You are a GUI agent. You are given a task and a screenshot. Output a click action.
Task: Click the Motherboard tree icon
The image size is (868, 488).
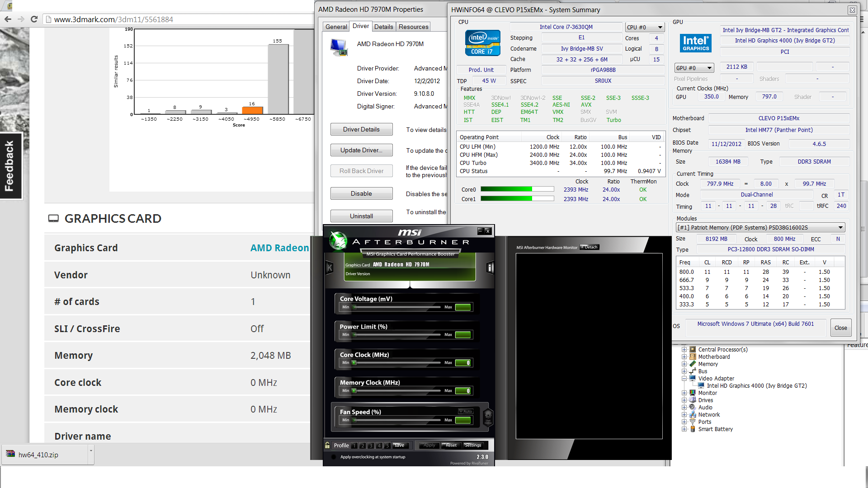click(x=693, y=357)
